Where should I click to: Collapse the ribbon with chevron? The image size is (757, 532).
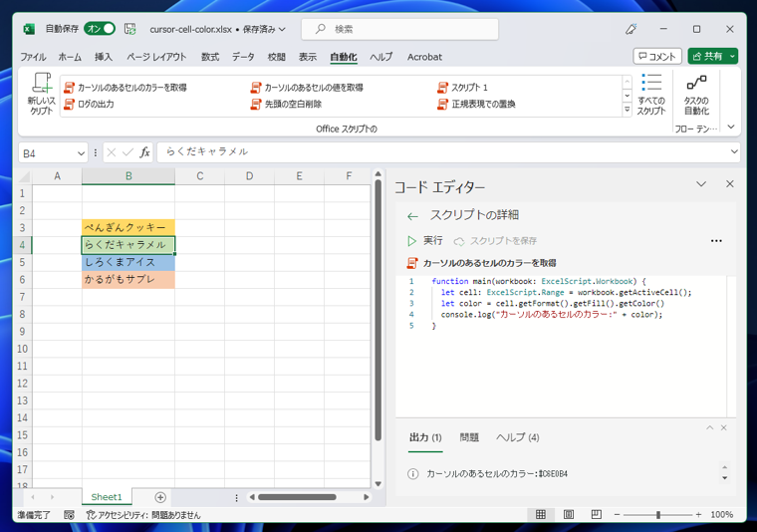pos(731,127)
